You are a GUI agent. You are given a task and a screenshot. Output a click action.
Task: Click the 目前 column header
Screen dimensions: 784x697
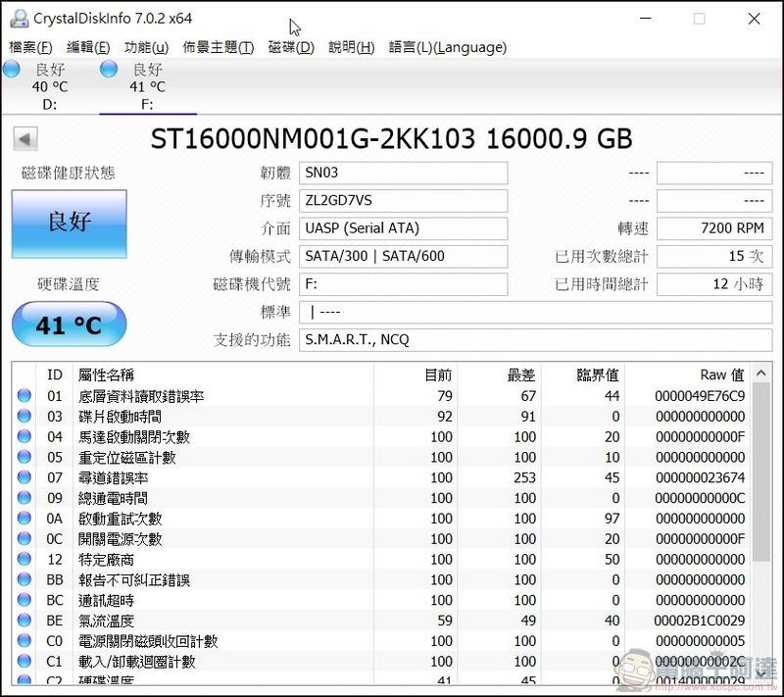(x=416, y=374)
